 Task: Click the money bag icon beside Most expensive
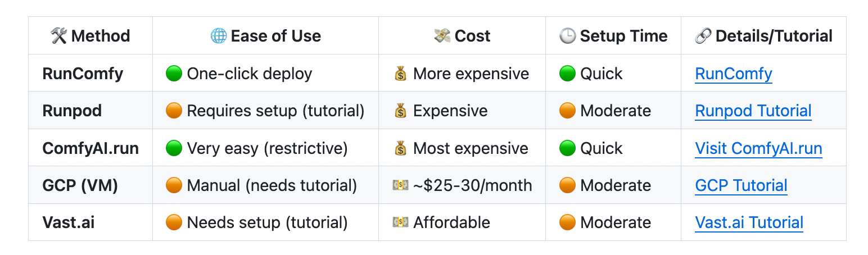pyautogui.click(x=400, y=148)
